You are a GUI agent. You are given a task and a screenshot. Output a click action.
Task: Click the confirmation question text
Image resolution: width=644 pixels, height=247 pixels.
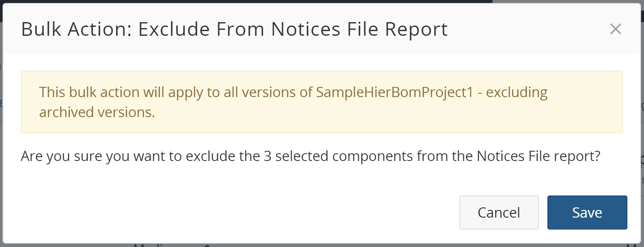(x=310, y=156)
